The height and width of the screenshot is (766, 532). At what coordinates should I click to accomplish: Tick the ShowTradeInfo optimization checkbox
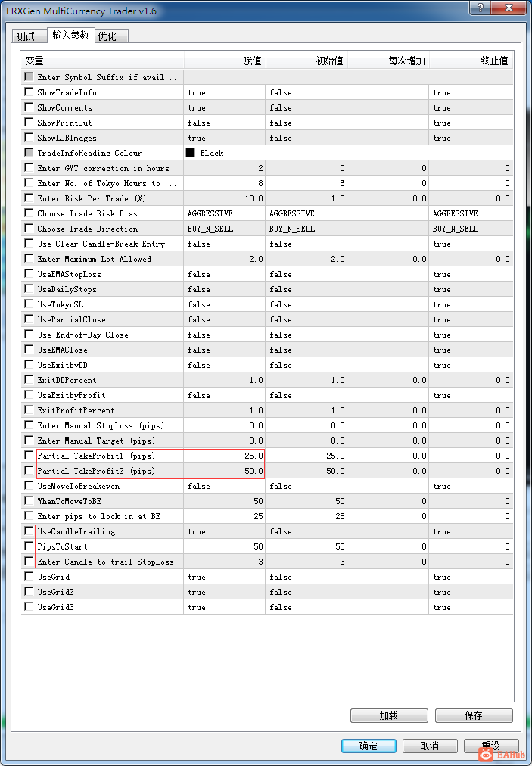(x=30, y=92)
